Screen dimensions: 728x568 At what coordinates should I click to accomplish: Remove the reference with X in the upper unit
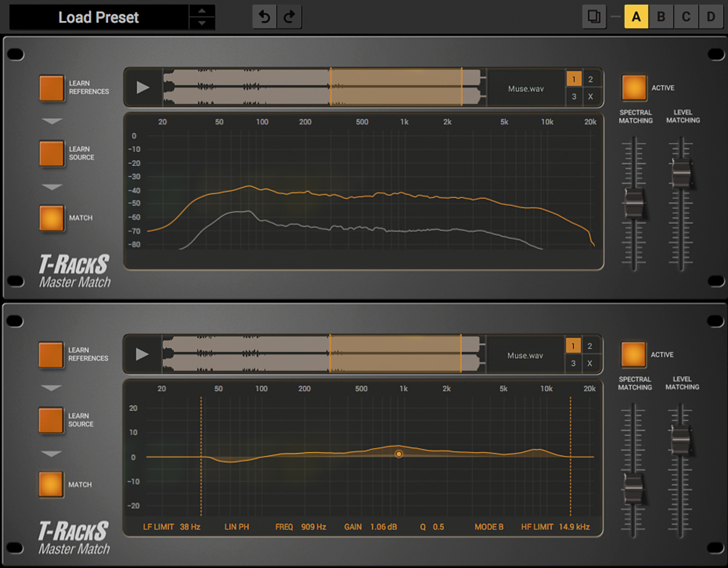tap(590, 96)
